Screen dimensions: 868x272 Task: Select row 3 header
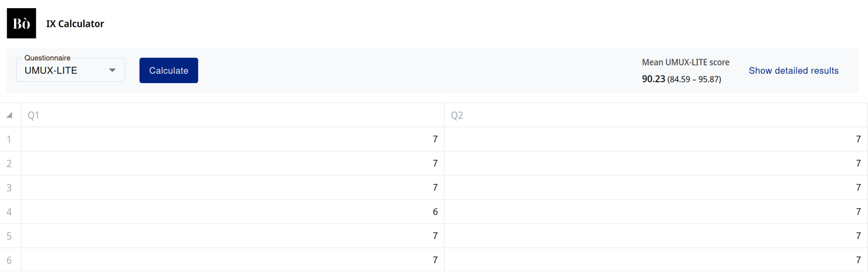click(x=9, y=188)
